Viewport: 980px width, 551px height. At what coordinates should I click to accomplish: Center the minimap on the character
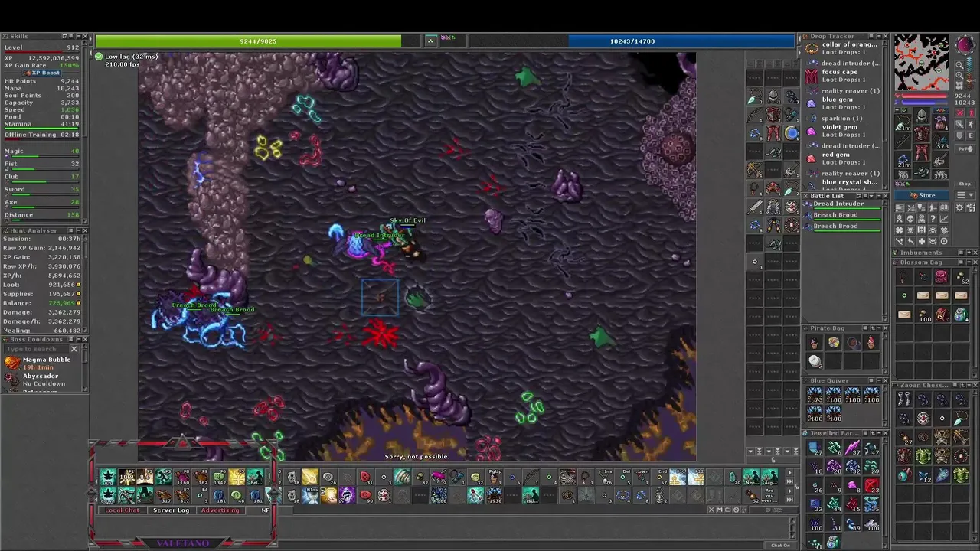coord(960,86)
